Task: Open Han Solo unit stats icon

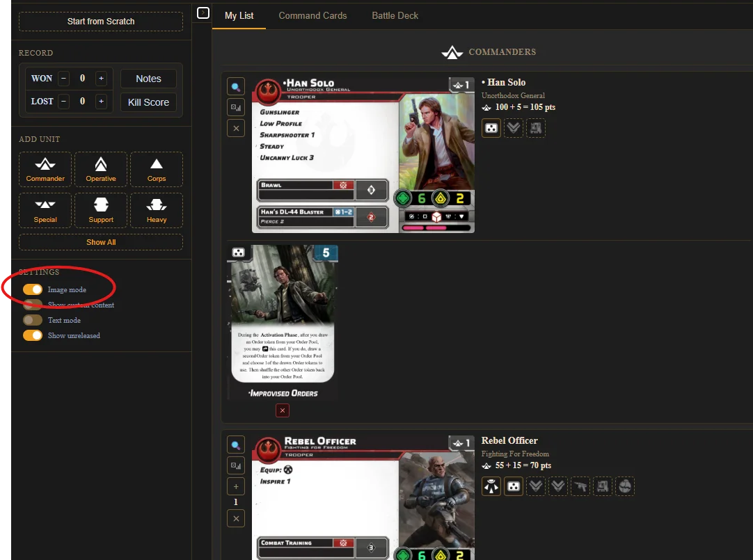Action: click(x=236, y=108)
